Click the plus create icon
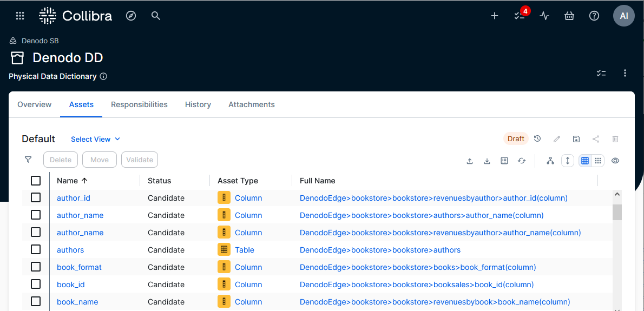The image size is (644, 311). (495, 16)
